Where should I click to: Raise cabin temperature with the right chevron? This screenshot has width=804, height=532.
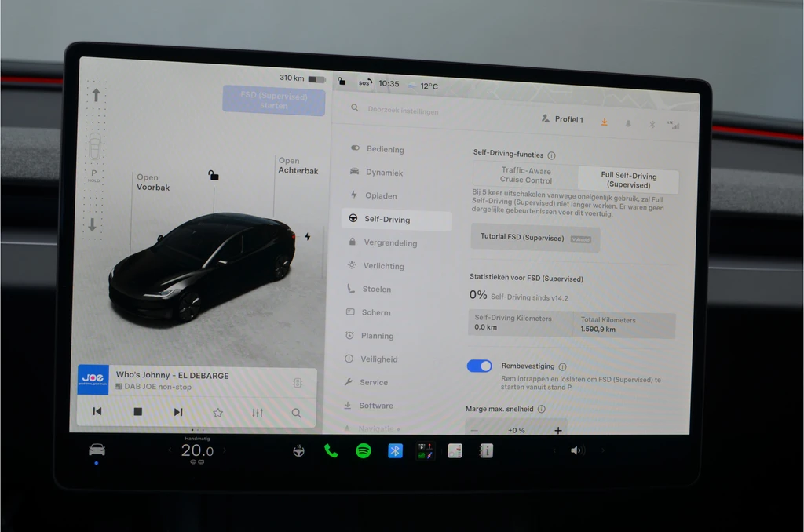[x=224, y=450]
